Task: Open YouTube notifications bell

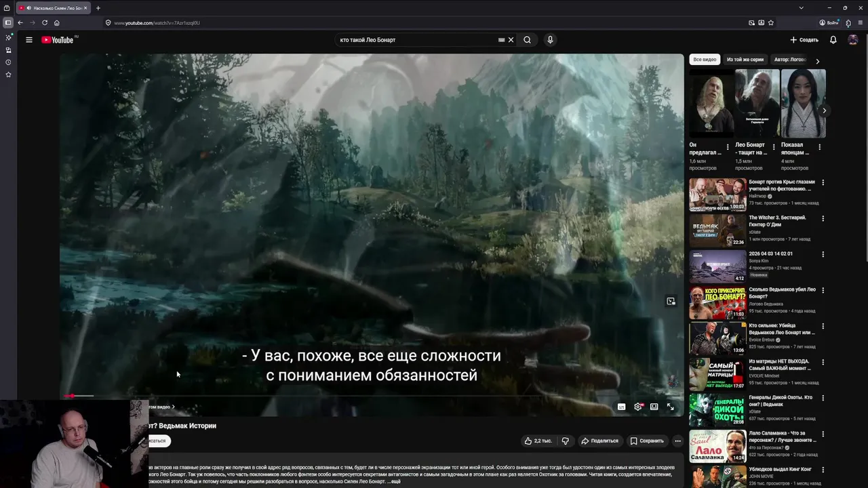Action: [833, 40]
